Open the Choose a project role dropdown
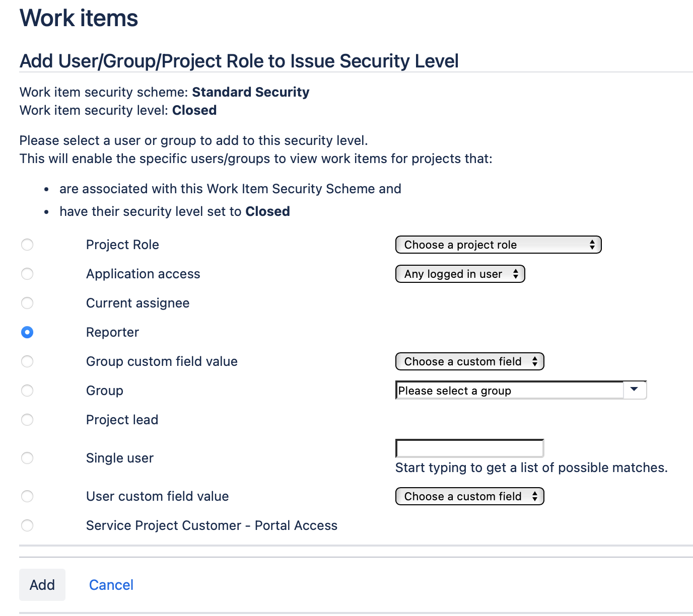The width and height of the screenshot is (693, 616). pyautogui.click(x=498, y=245)
